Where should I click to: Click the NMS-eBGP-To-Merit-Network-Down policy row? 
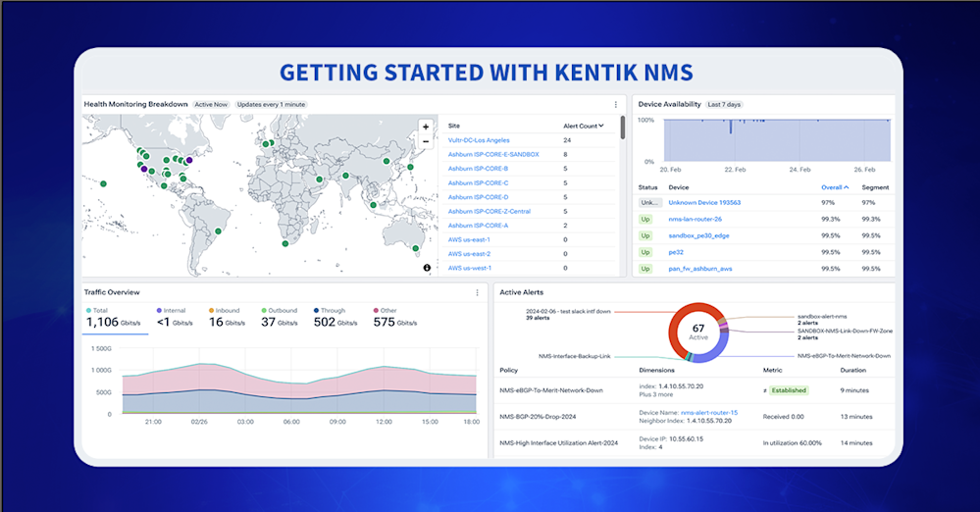tap(695, 390)
